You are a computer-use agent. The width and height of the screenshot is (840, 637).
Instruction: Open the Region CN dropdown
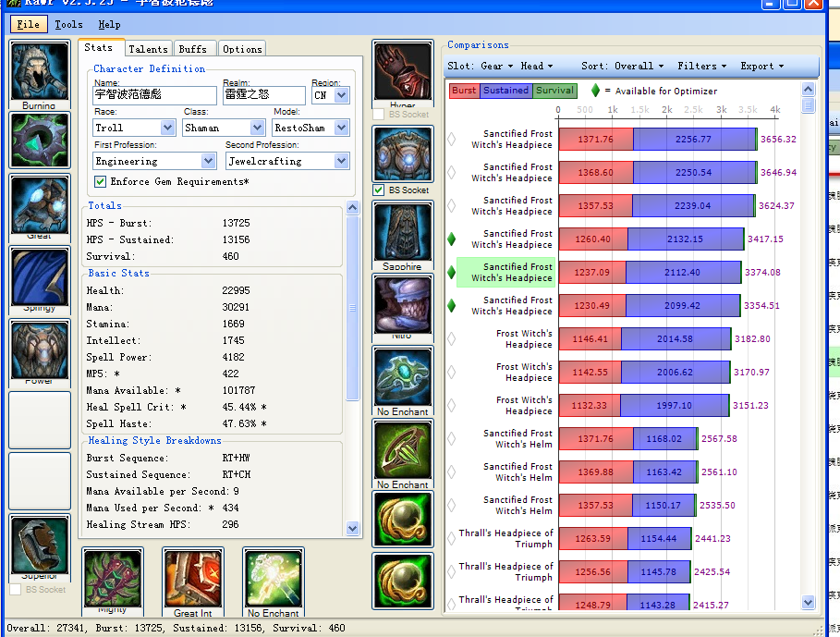(x=341, y=95)
